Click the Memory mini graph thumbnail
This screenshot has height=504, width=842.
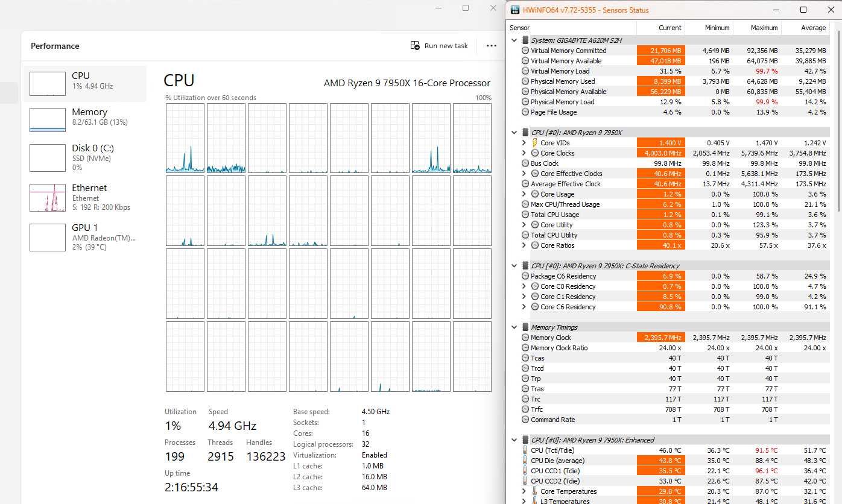(48, 119)
